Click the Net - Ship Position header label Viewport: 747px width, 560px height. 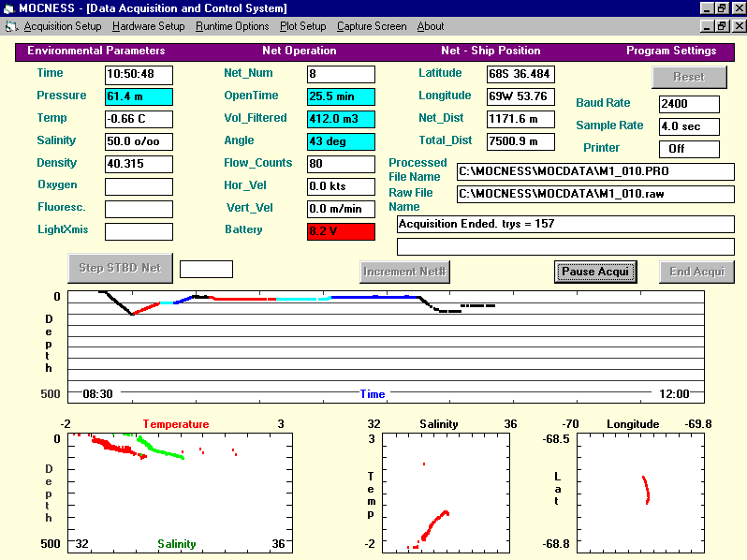491,51
